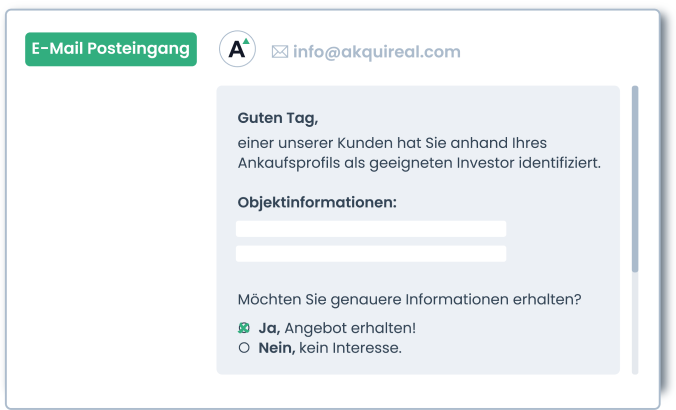Click the grey email message card
676x410 pixels.
click(418, 230)
